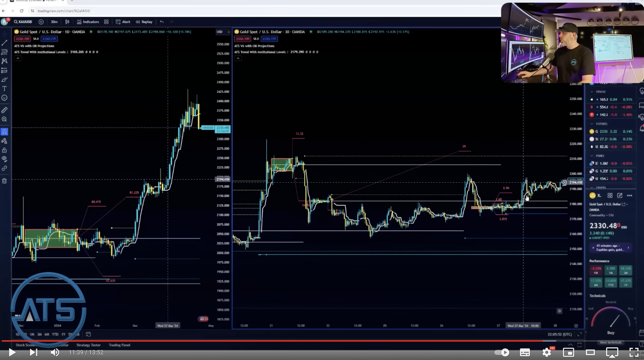Open the Strategy Tester tab
644x360 pixels.
click(x=88, y=345)
